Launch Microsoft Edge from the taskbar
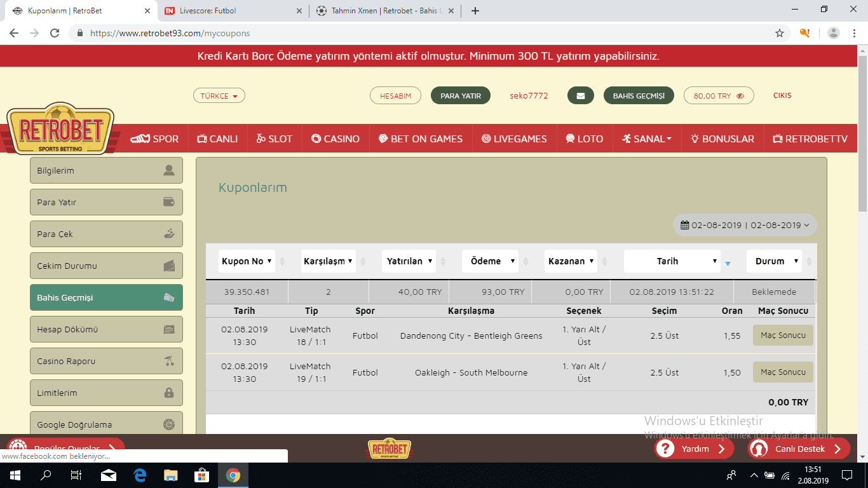 coord(140,475)
